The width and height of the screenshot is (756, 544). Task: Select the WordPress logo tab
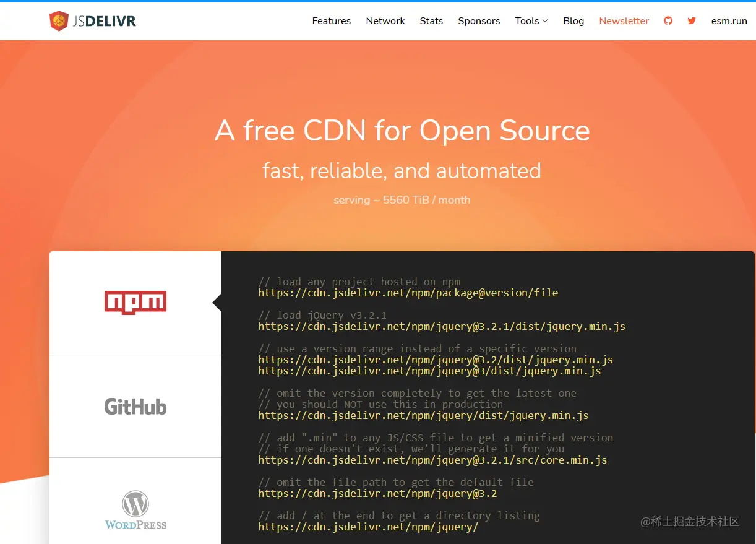(135, 510)
